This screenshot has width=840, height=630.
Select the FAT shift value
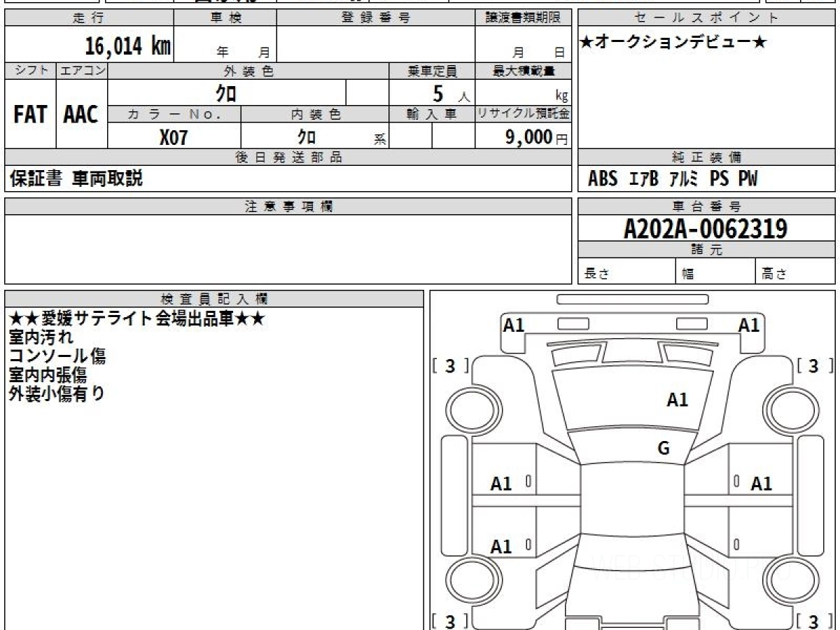(30, 115)
